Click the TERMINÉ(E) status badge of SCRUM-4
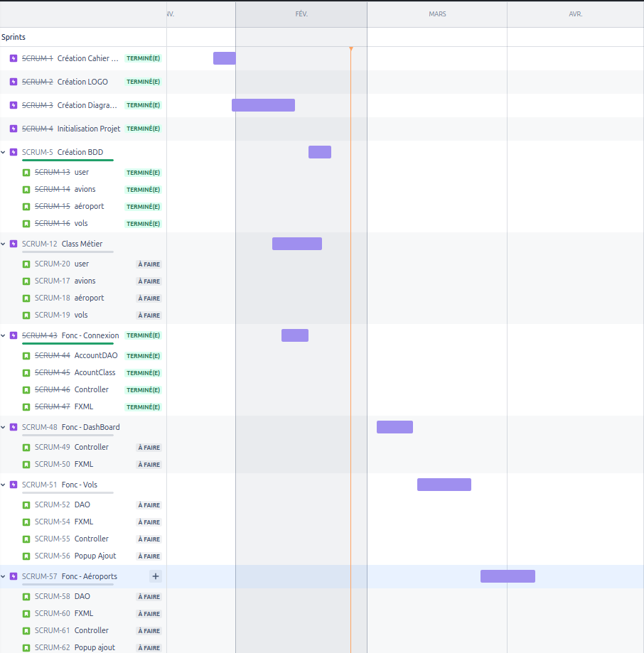 pyautogui.click(x=143, y=129)
